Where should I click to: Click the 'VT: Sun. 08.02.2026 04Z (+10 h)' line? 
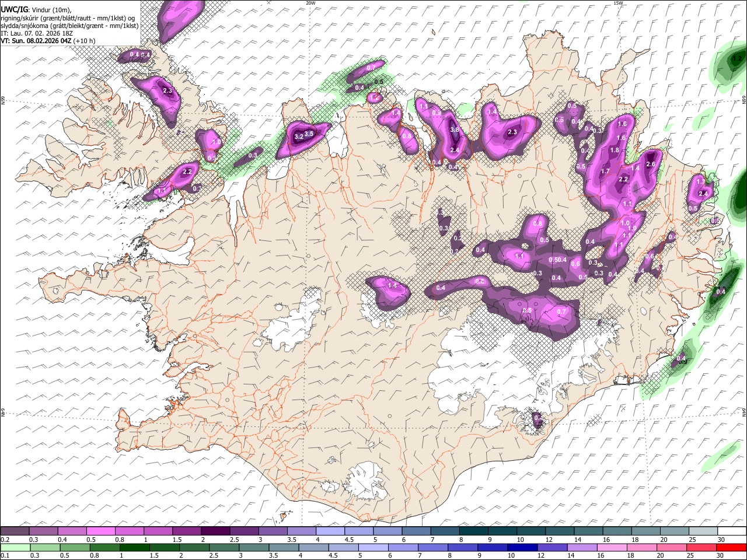pyautogui.click(x=48, y=41)
